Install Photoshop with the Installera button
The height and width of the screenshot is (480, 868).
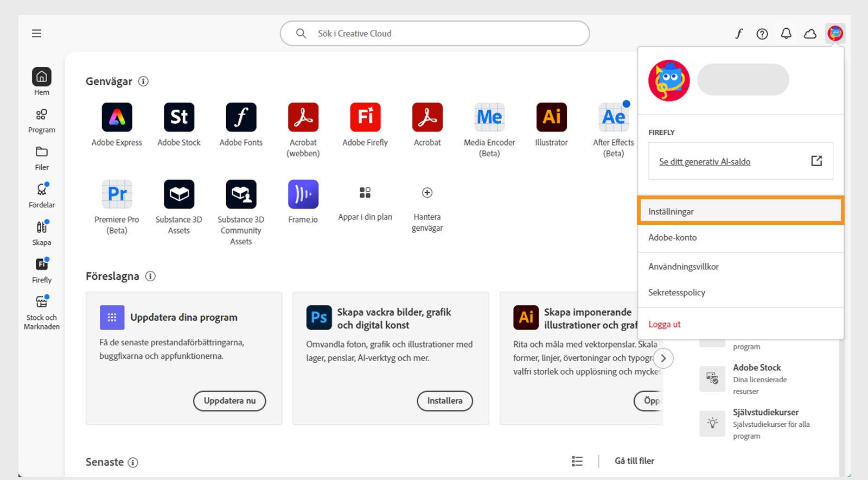(x=445, y=401)
